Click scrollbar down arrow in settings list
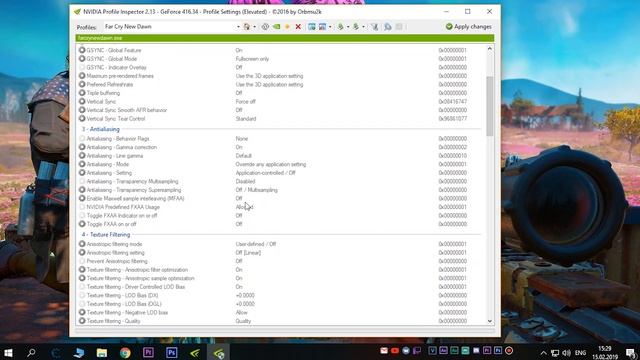 point(490,321)
